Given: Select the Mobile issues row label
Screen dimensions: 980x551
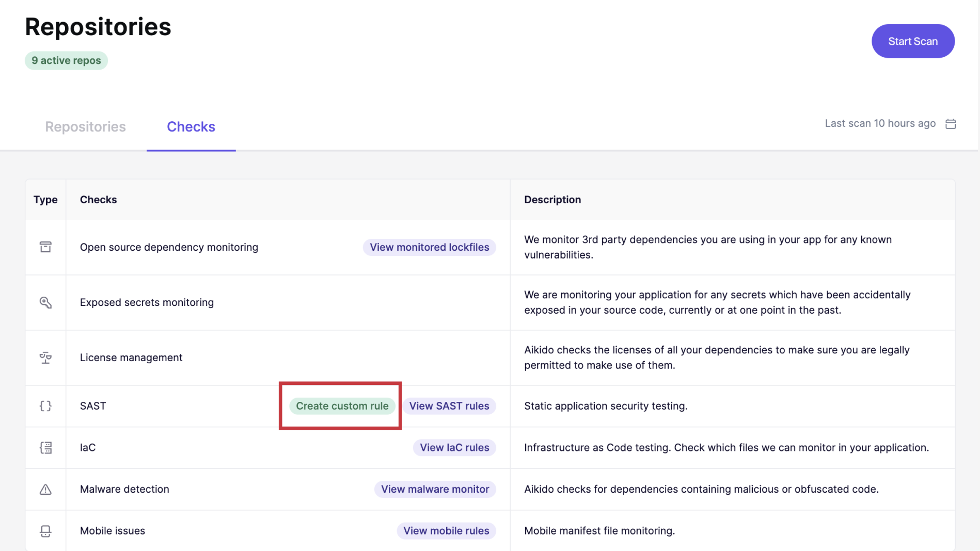Looking at the screenshot, I should pos(113,531).
